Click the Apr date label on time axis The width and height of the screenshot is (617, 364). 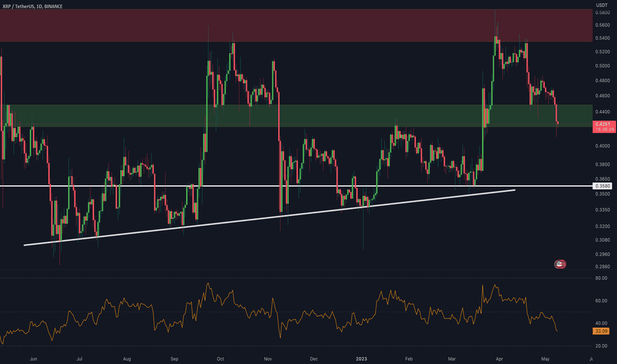click(499, 359)
